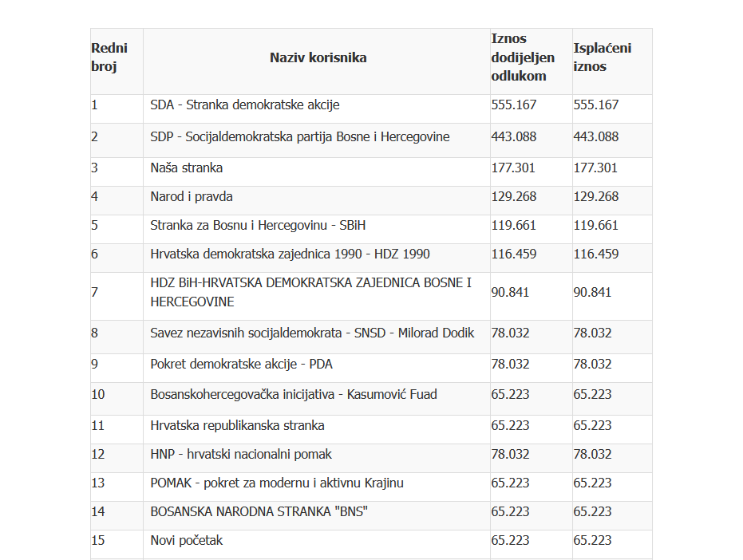Click the HNP - hrvatski nacionalni pomak cell
743x560 pixels.
coord(317,459)
